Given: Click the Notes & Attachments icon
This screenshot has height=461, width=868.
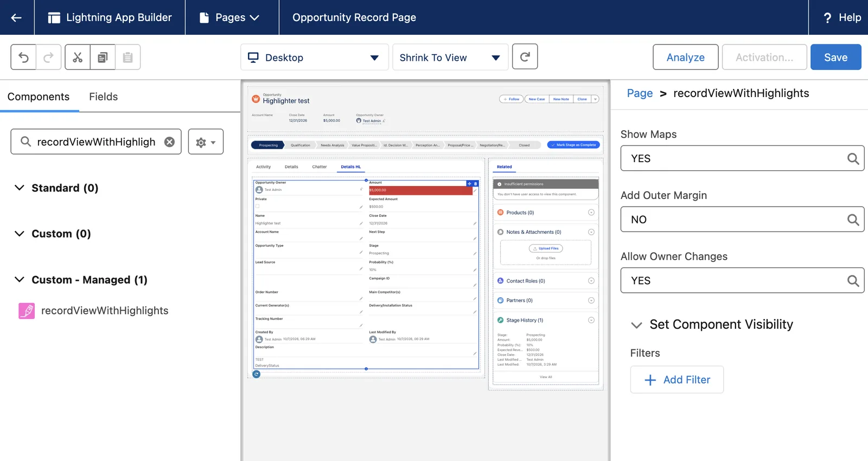Looking at the screenshot, I should (500, 232).
